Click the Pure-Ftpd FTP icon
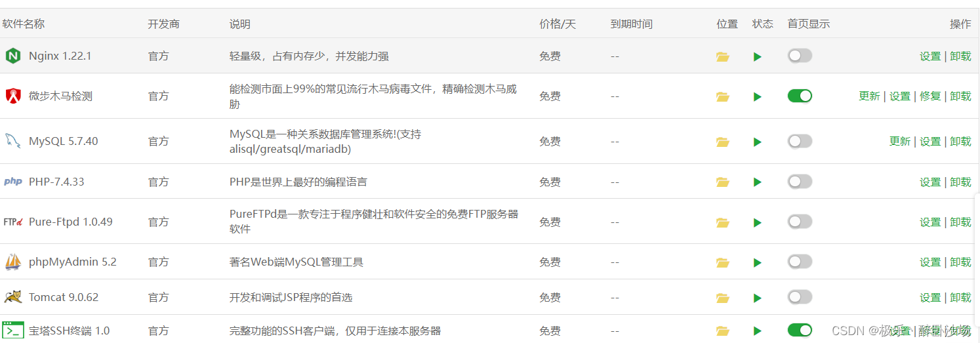980x343 pixels. (13, 222)
